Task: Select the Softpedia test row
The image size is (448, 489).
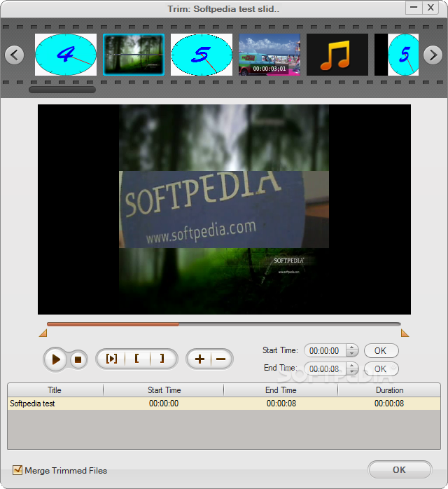Action: pos(224,404)
